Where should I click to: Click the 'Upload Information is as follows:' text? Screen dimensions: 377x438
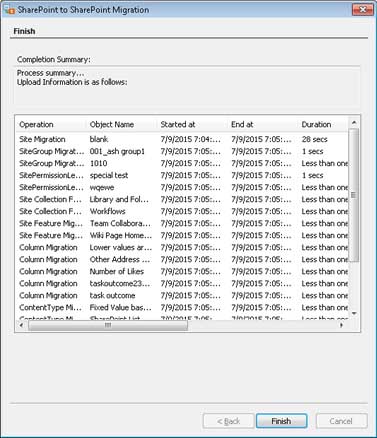coord(72,82)
